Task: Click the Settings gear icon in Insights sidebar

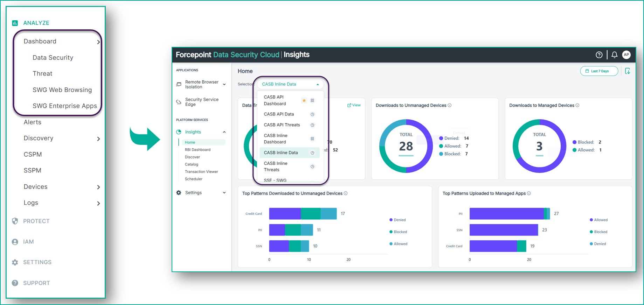Action: point(179,193)
